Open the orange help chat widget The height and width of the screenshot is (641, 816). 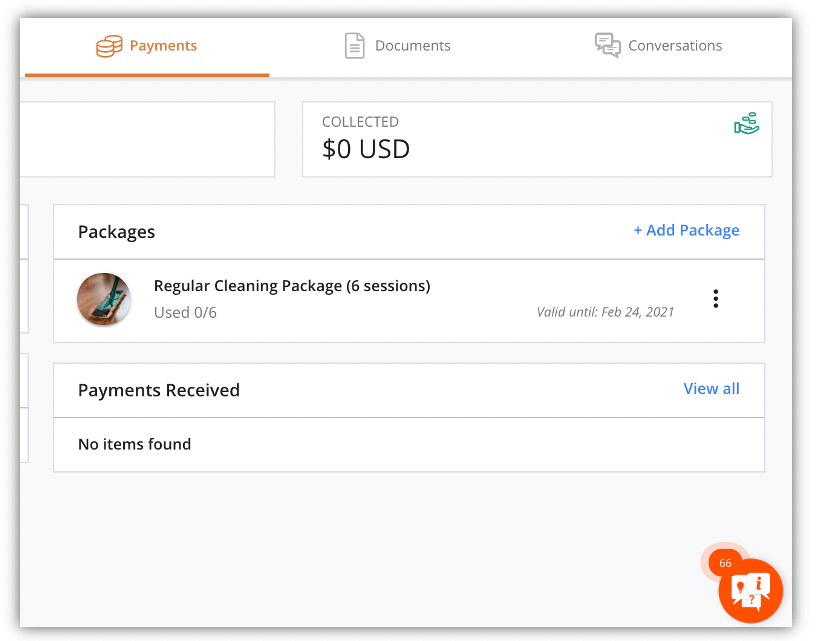click(750, 591)
